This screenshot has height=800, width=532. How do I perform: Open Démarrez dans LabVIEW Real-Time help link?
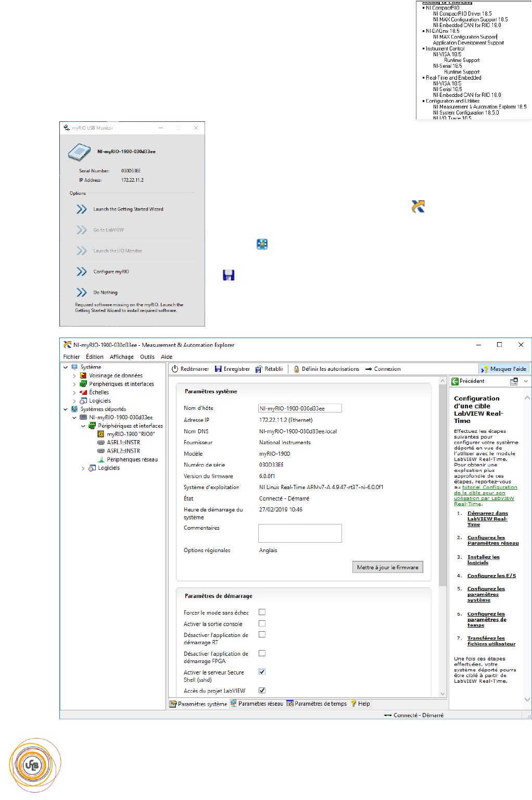488,519
